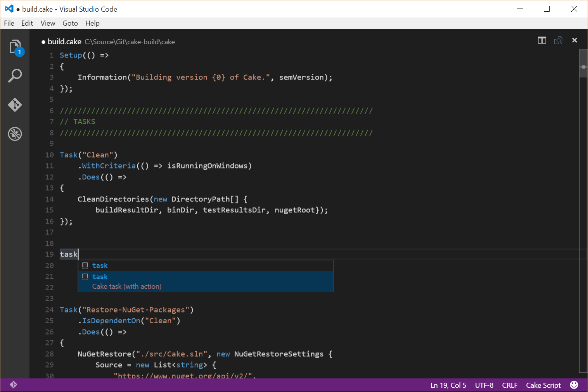Viewport: 588px width, 392px height.
Task: Send feedback via the smiley icon
Action: (x=574, y=385)
